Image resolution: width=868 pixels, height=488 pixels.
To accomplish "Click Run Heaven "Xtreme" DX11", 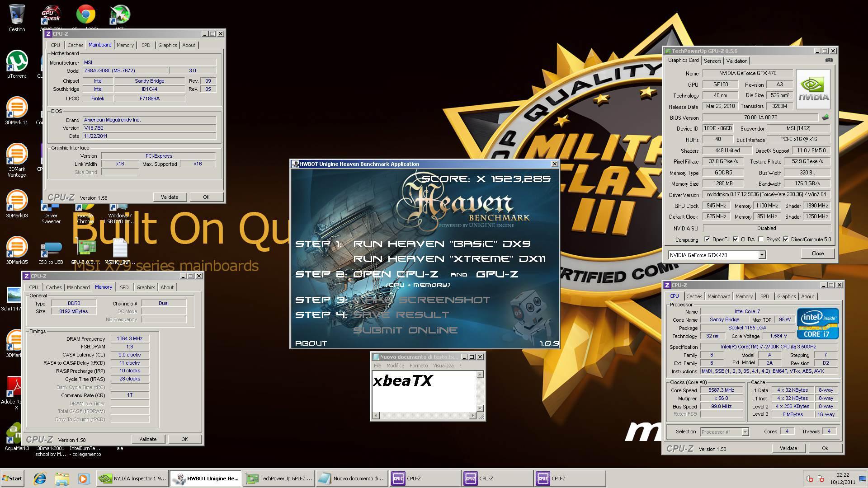I will click(x=449, y=259).
